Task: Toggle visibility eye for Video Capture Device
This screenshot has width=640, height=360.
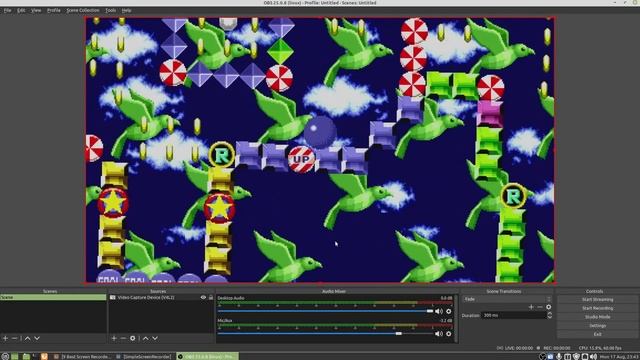Action: pos(203,298)
